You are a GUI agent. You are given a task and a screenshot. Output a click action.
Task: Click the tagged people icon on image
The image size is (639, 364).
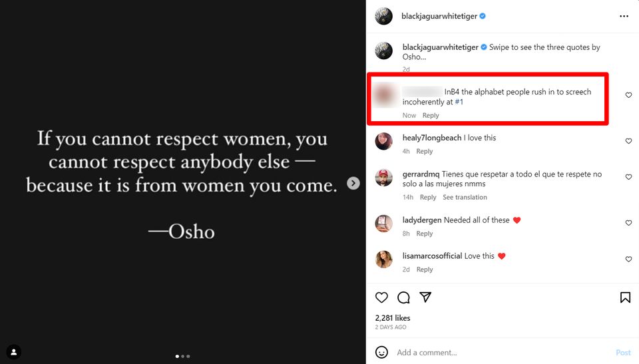(13, 351)
